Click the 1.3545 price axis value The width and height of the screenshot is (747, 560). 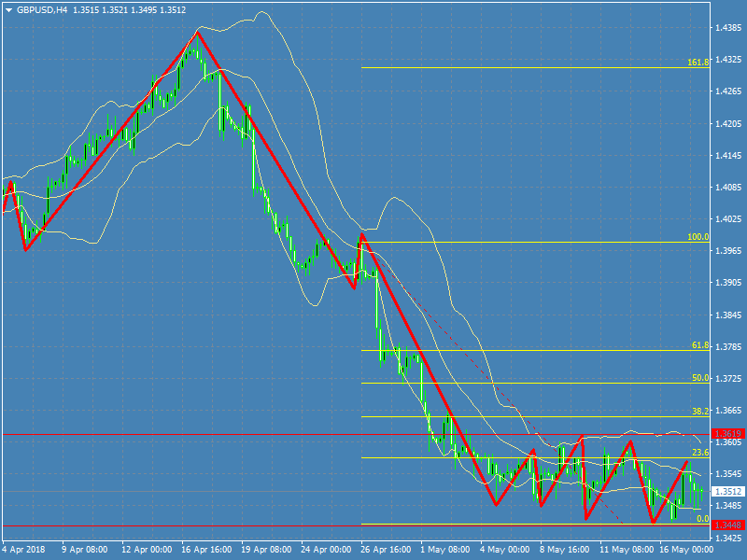(x=728, y=474)
